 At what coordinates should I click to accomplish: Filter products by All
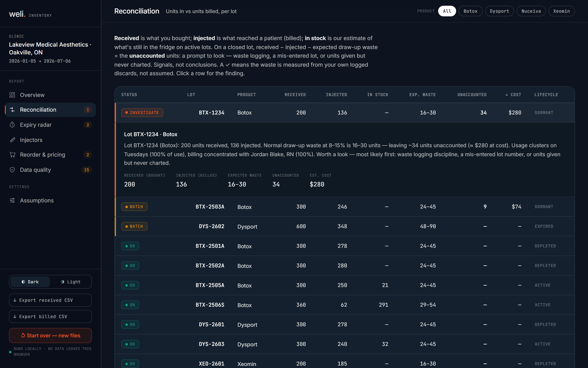click(x=447, y=11)
